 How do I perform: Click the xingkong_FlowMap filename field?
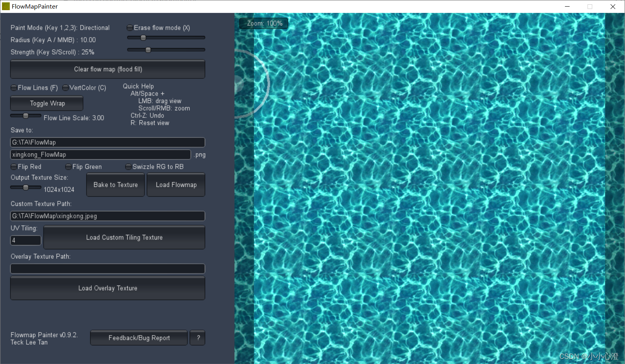click(x=100, y=154)
